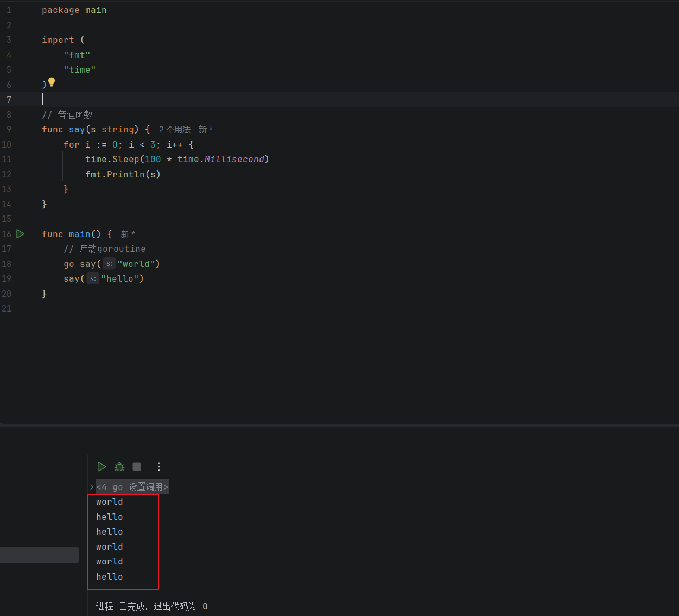
Task: Click the s: parameter hint before "hello"
Action: (93, 279)
